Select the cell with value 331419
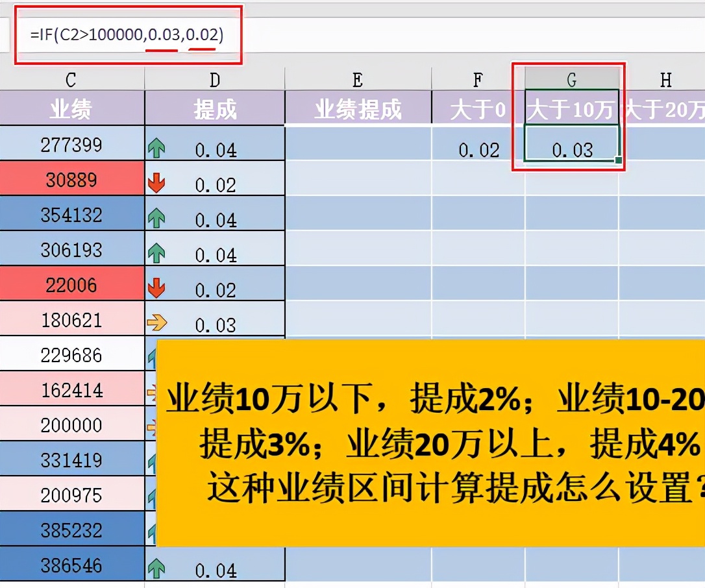 tap(72, 459)
